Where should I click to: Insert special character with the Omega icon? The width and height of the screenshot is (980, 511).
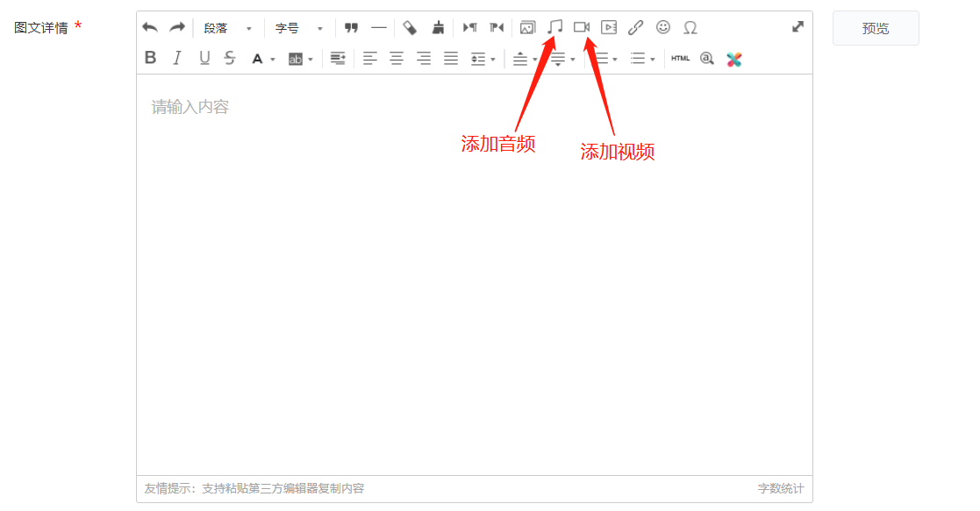(x=690, y=28)
